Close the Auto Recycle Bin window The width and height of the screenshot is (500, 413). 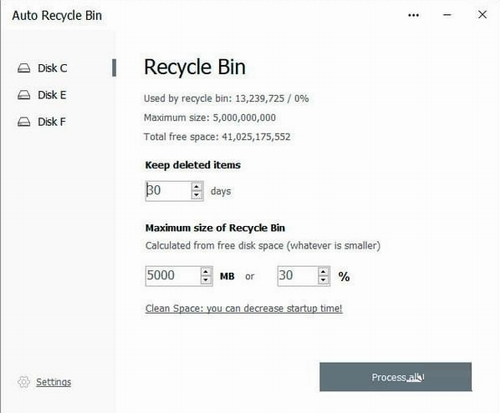pyautogui.click(x=482, y=15)
